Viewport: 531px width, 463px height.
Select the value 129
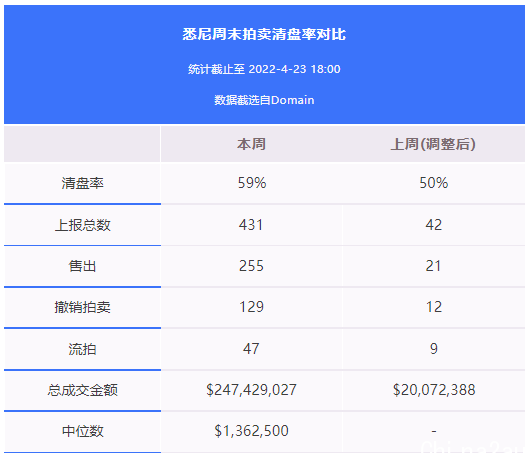coord(251,307)
